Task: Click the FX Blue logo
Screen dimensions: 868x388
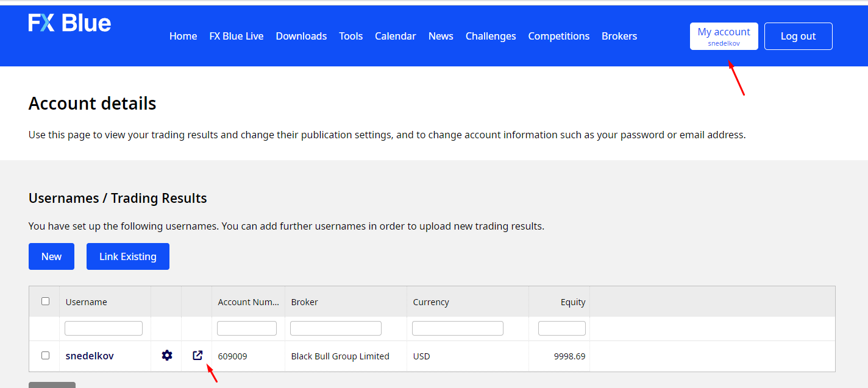Action: click(69, 23)
